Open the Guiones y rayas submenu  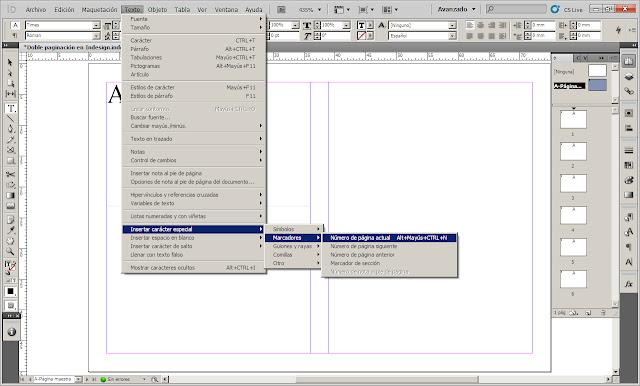[x=294, y=246]
